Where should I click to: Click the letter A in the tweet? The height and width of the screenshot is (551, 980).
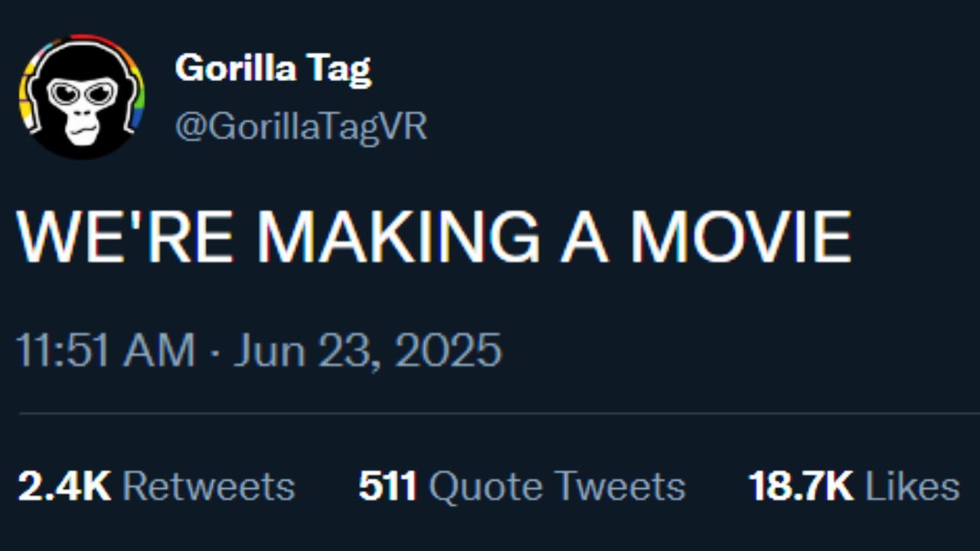[584, 236]
